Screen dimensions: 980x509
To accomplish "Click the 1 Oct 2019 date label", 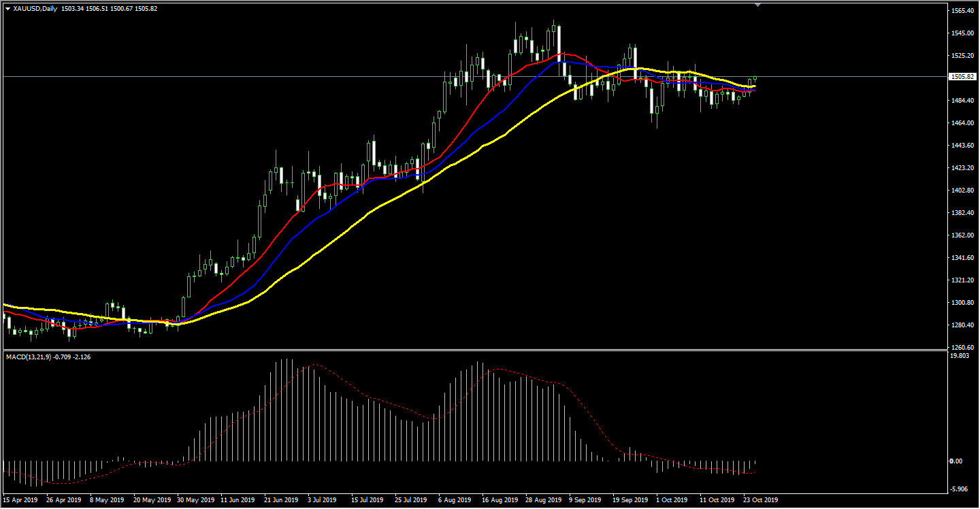I will (x=672, y=499).
